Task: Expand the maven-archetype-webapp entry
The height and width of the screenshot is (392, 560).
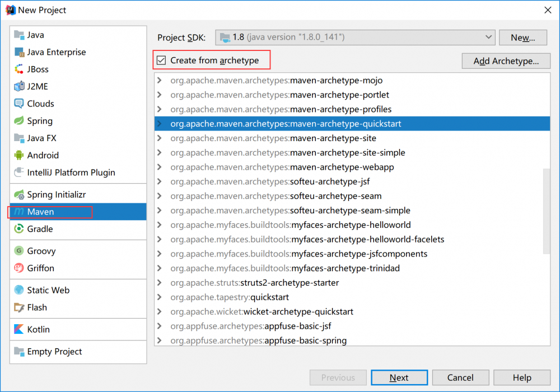Action: pos(160,167)
